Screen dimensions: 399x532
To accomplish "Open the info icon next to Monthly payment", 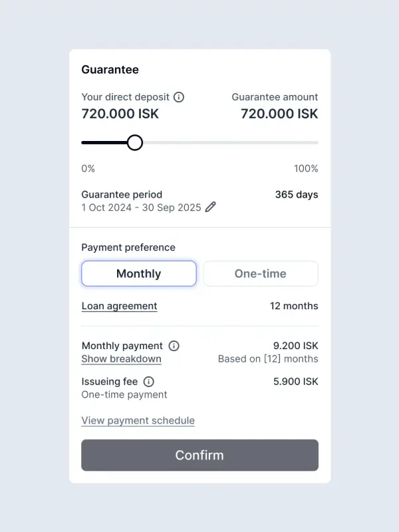I will 174,346.
